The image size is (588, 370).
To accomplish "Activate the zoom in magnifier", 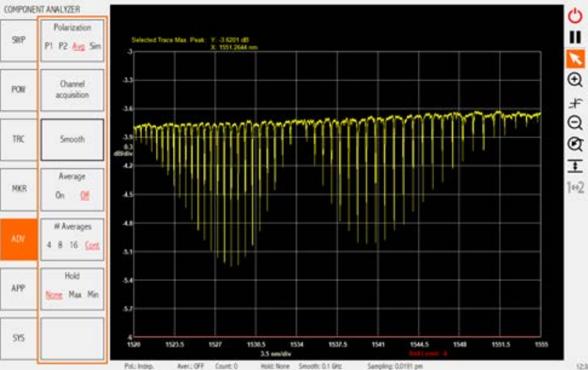I will pos(575,79).
